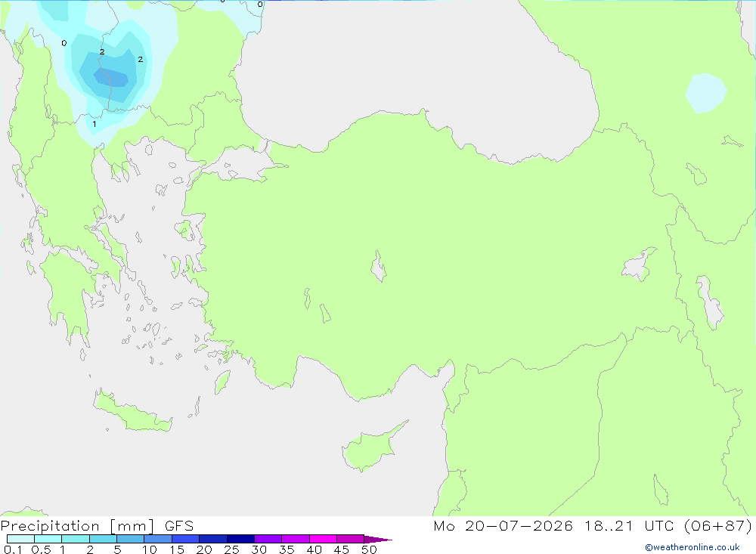Select the 'Precipitation [mm]' title text

click(x=77, y=526)
